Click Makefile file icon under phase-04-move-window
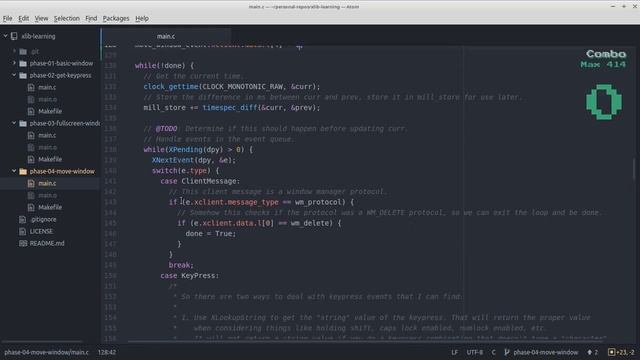Viewport: 640px width, 360px height. 31,207
